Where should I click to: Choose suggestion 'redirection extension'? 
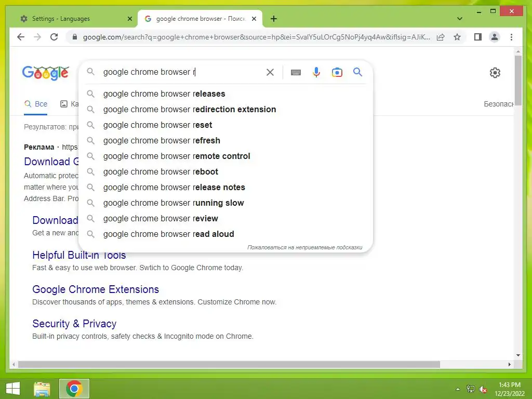pyautogui.click(x=225, y=109)
